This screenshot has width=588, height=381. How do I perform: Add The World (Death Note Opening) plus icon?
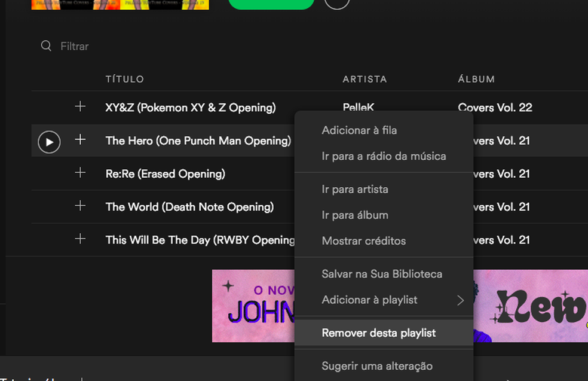(80, 206)
